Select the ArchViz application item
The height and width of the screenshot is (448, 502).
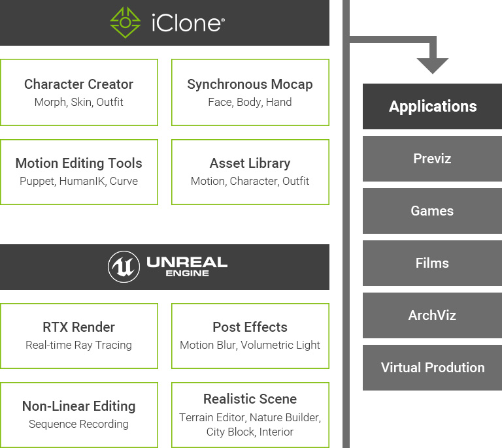[x=432, y=315]
